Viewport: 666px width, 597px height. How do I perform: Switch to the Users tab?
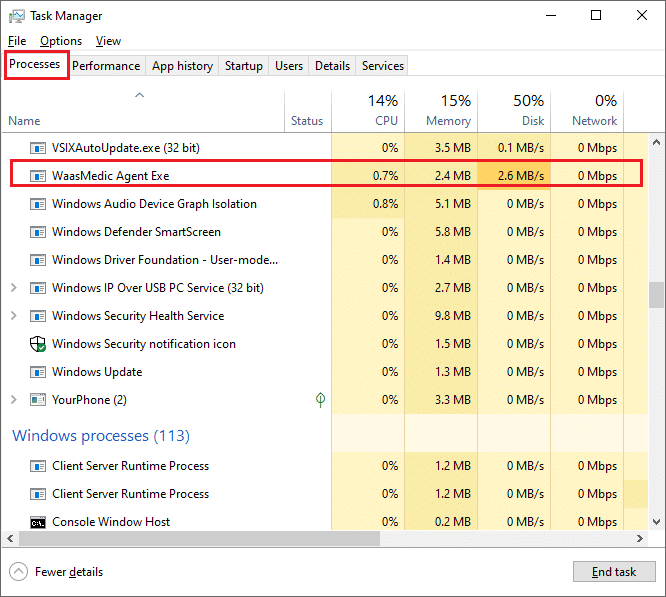[289, 66]
